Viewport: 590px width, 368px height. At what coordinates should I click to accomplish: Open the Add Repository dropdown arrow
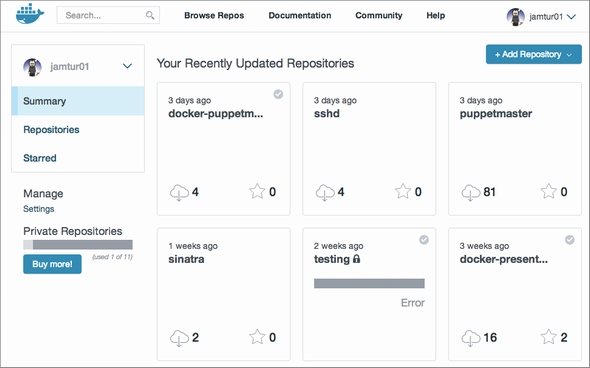[569, 55]
